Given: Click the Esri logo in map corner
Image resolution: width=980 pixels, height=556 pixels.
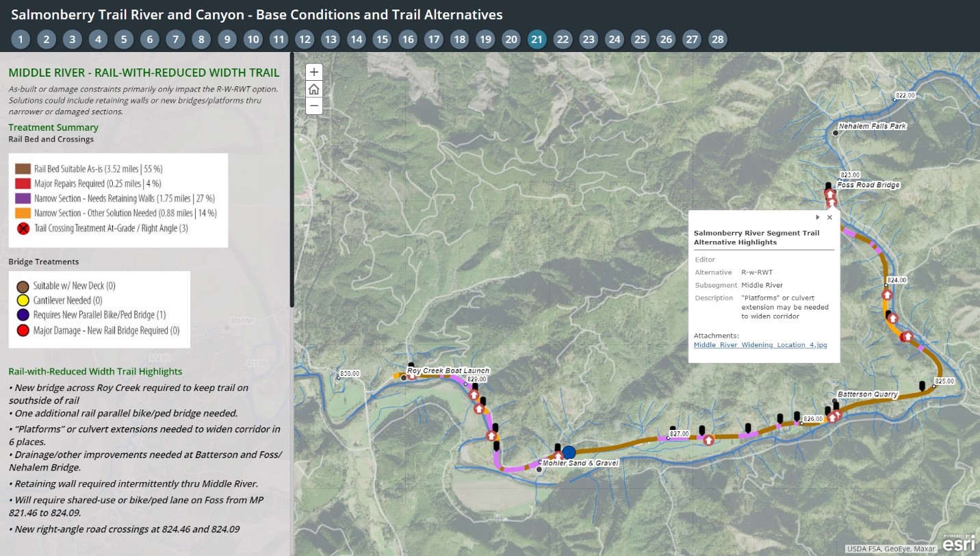Looking at the screenshot, I should (x=959, y=543).
